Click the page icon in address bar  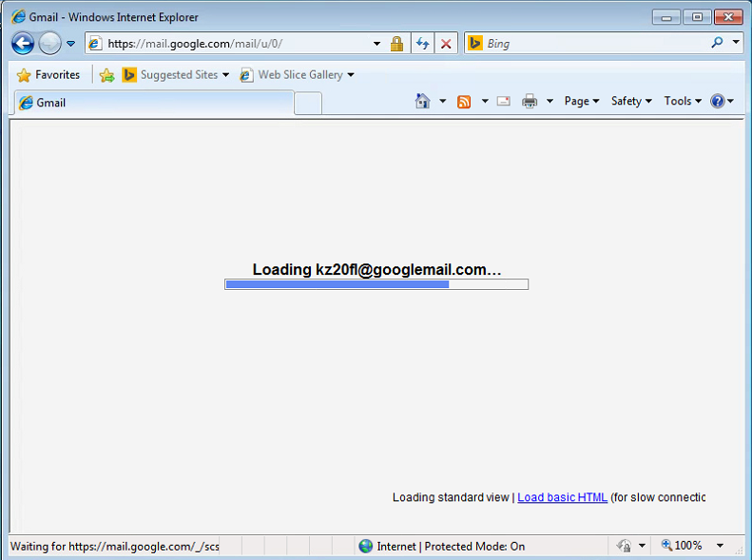(x=95, y=44)
